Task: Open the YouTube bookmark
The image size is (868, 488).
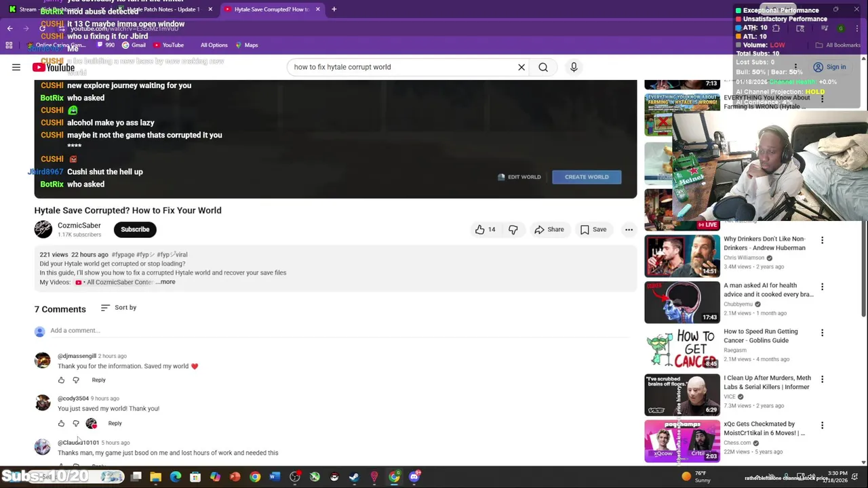Action: coord(168,45)
